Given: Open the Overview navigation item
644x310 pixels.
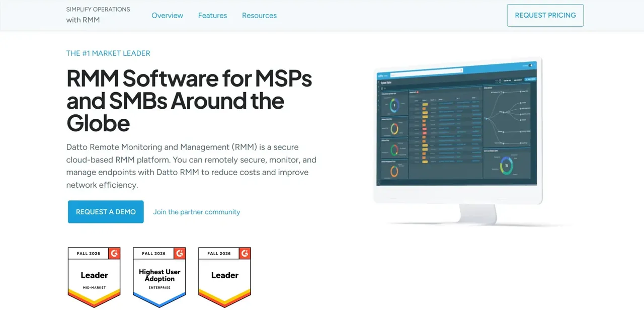Looking at the screenshot, I should [x=167, y=16].
